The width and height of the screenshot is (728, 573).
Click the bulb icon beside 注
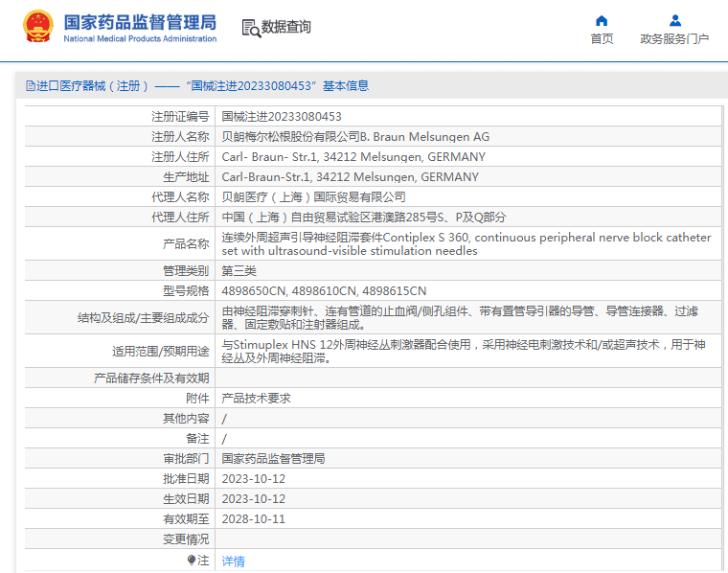pyautogui.click(x=192, y=560)
